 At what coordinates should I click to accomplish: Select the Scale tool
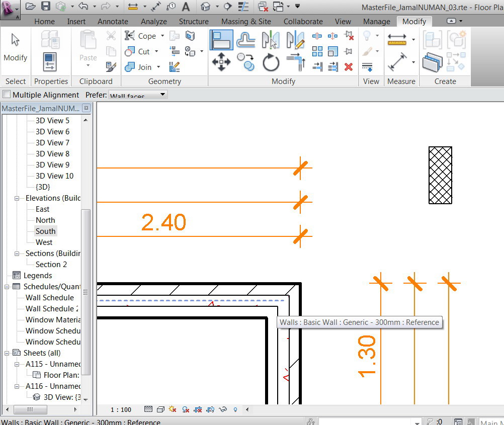pyautogui.click(x=333, y=51)
